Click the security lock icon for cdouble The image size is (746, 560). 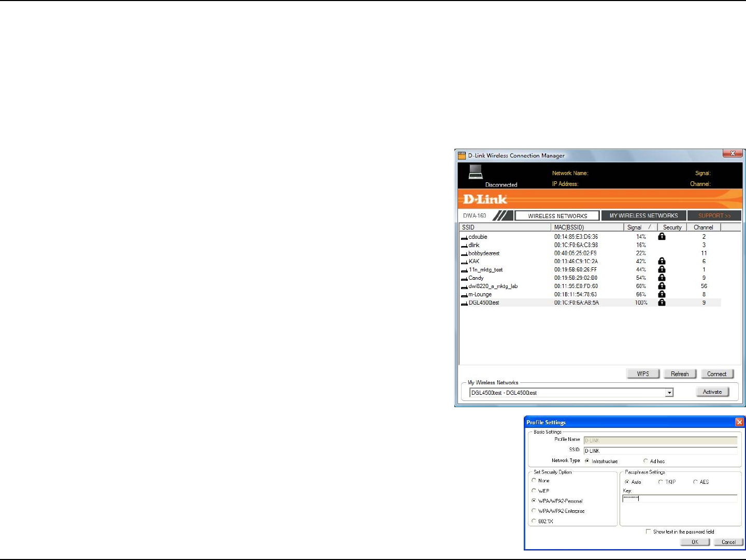(x=662, y=236)
